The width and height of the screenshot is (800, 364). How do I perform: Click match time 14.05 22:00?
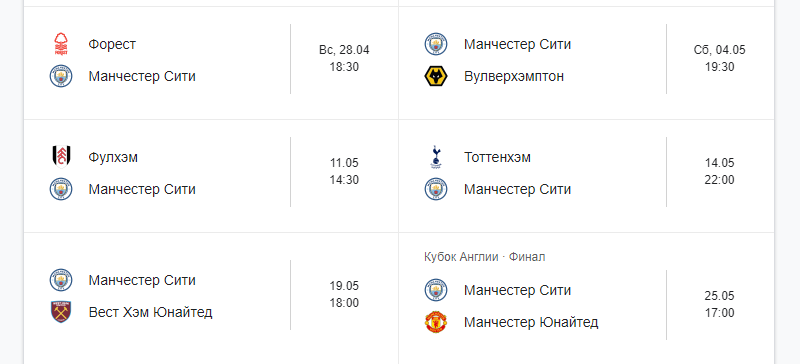pos(719,171)
